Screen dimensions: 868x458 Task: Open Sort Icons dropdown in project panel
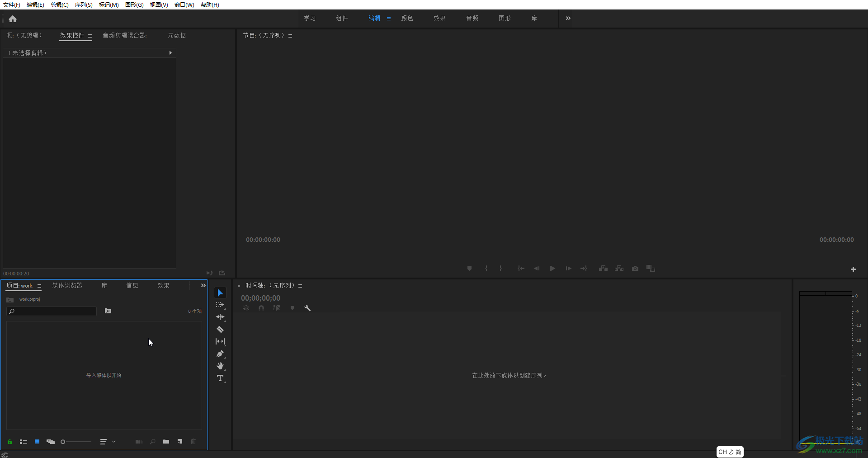[x=108, y=442]
